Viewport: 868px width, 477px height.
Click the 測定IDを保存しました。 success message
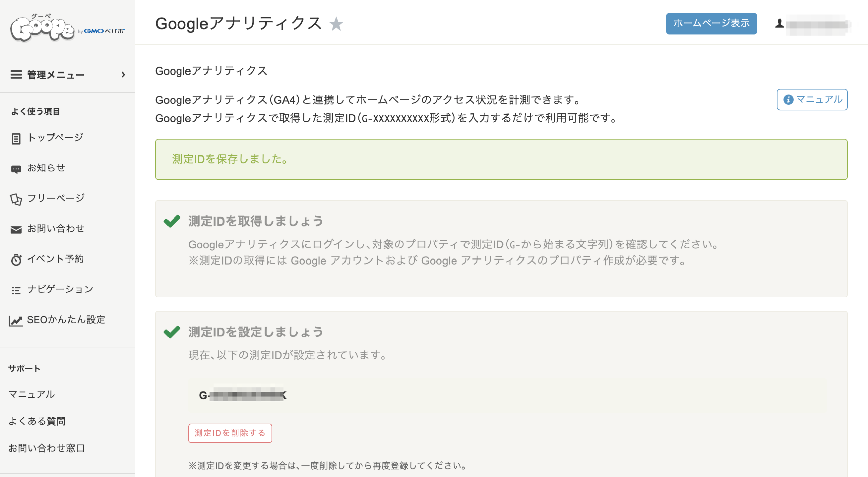click(501, 159)
